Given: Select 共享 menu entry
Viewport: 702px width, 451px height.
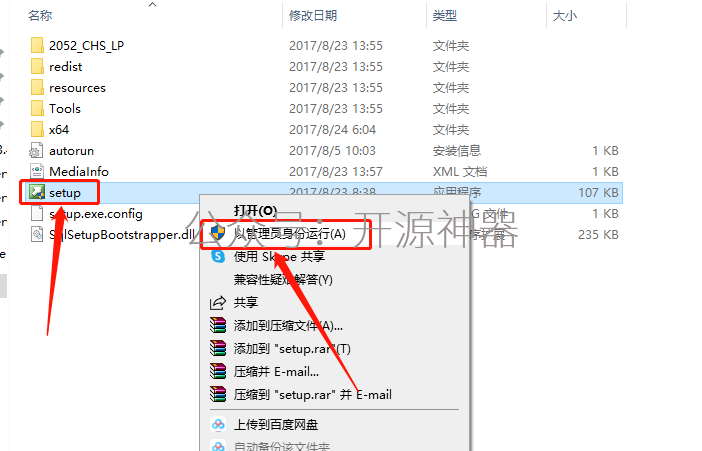Looking at the screenshot, I should pos(246,302).
